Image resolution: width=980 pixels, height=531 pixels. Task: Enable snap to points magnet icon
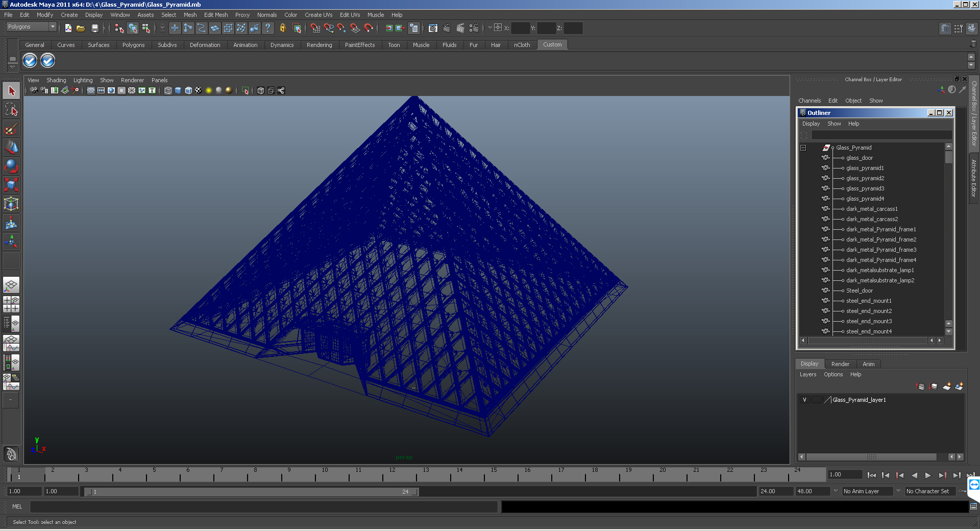341,28
